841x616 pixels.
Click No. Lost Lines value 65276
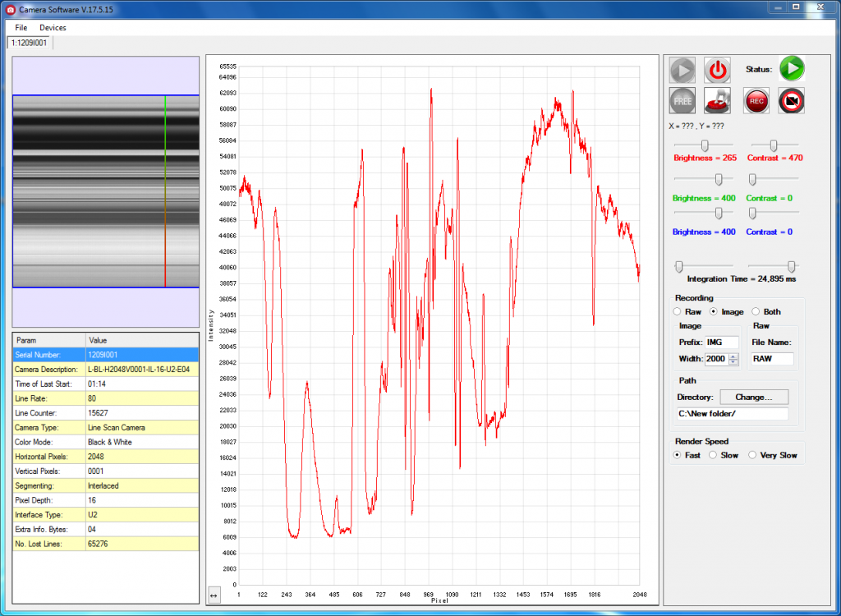point(98,543)
